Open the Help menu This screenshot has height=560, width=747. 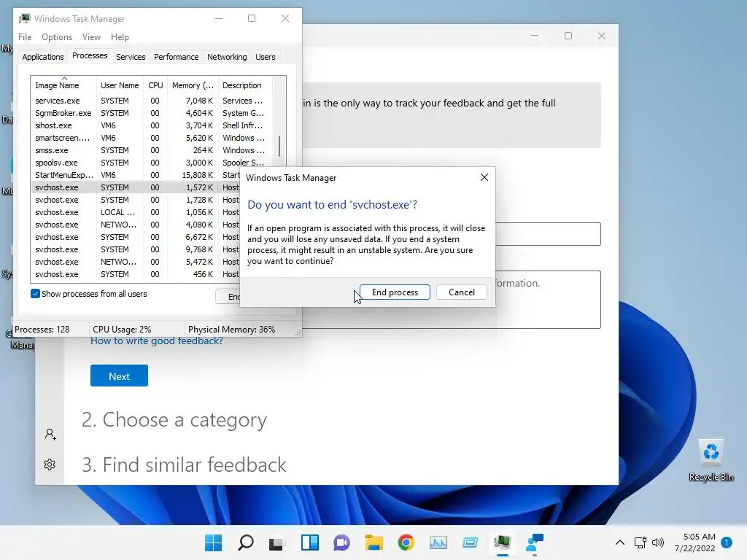click(120, 37)
